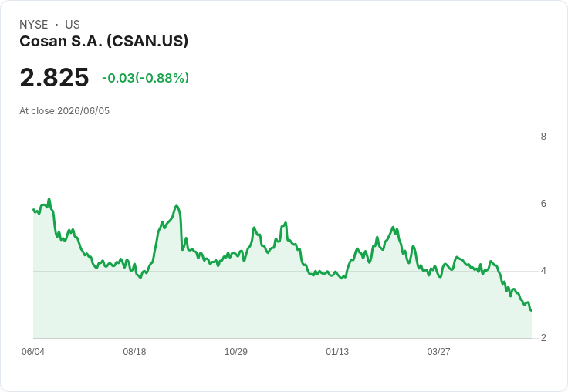Click the chart trough near 01/13
This screenshot has width=568, height=392.
[x=342, y=279]
